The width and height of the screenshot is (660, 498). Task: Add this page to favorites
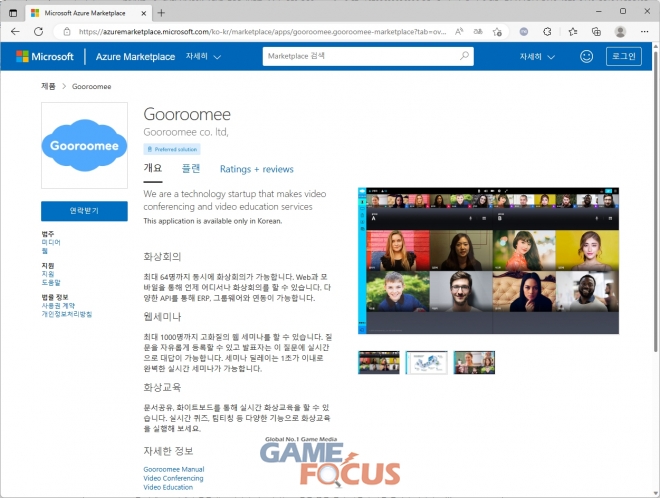pyautogui.click(x=497, y=32)
